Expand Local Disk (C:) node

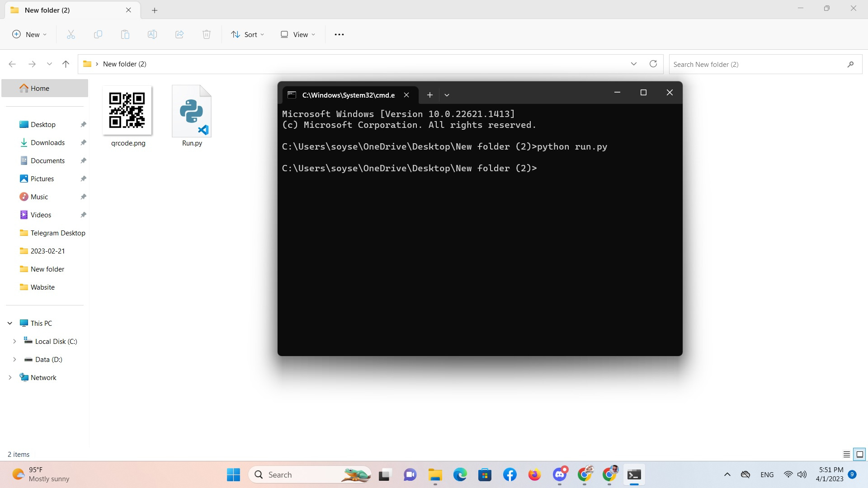click(x=14, y=341)
